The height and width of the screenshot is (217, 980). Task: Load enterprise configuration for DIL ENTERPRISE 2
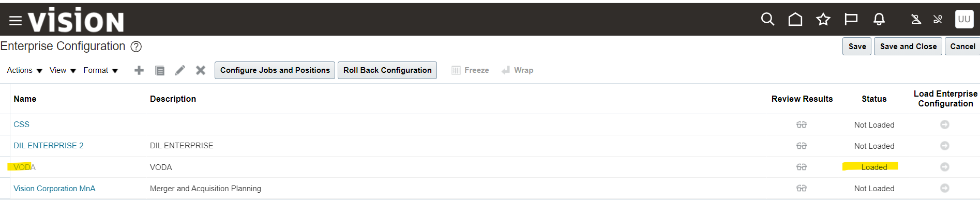tap(945, 146)
